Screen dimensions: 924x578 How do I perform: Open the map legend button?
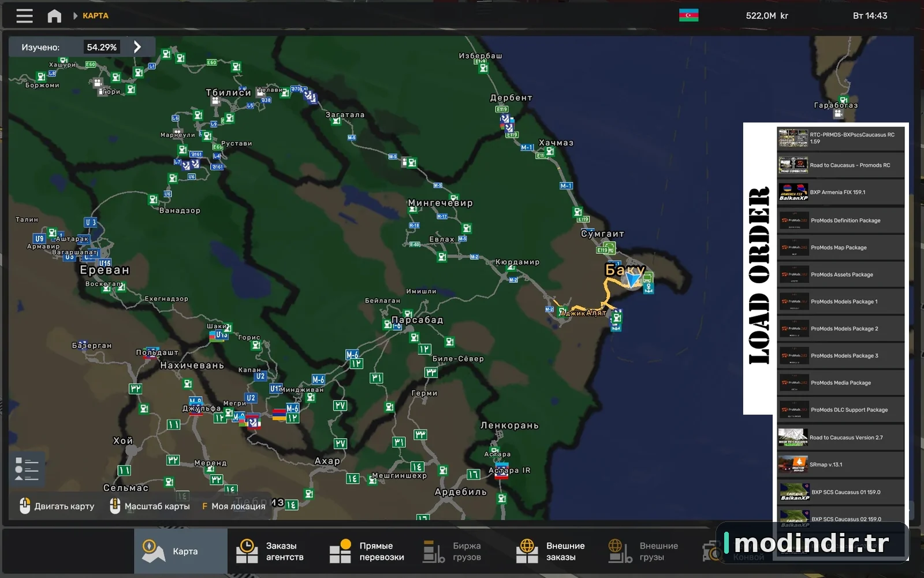[27, 469]
